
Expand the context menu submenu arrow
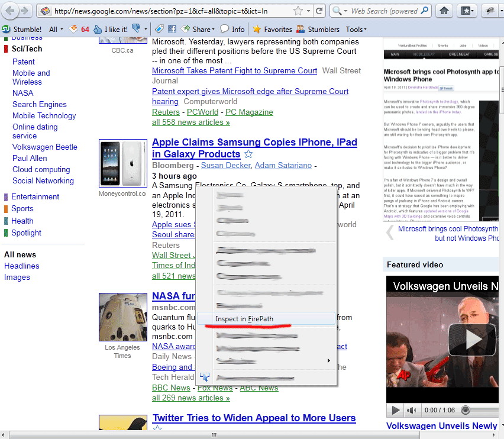tap(328, 360)
